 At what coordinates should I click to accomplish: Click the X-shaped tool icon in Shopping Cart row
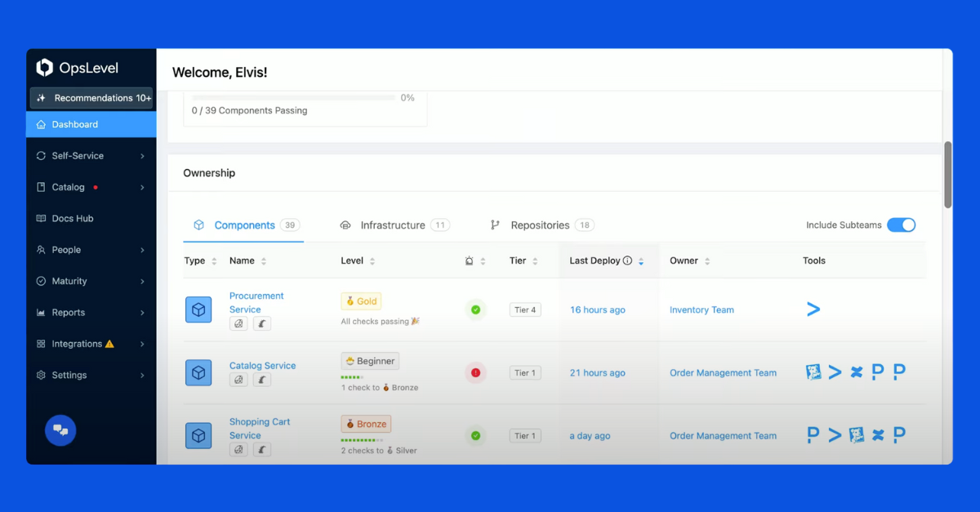(878, 435)
